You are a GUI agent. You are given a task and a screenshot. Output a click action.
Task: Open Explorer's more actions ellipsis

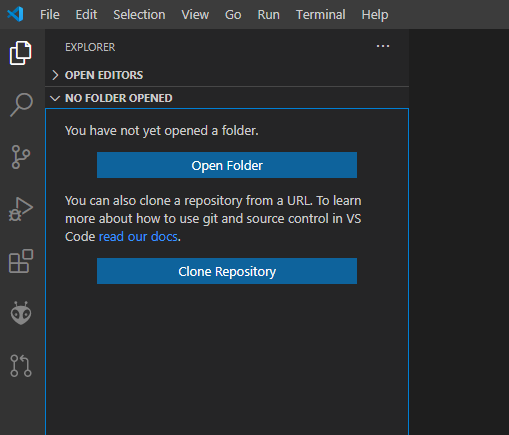click(383, 46)
